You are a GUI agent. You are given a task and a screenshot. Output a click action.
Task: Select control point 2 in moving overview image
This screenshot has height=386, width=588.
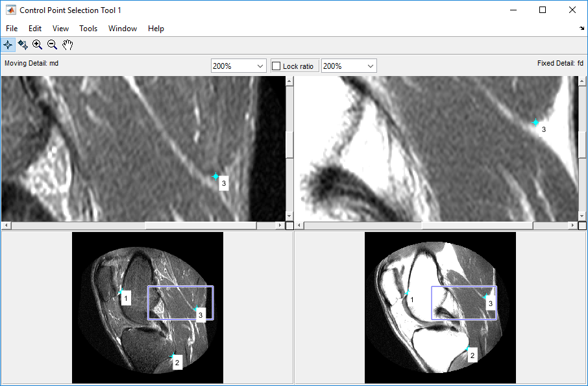coord(173,355)
